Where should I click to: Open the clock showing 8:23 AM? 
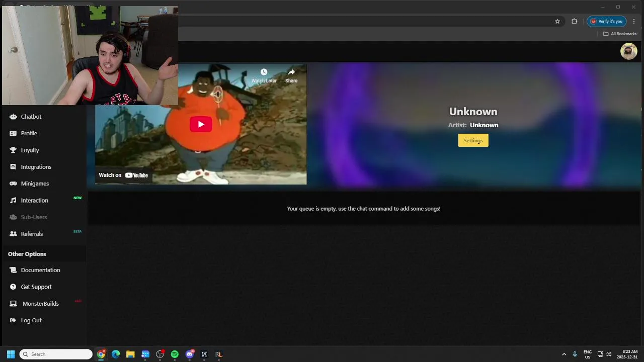(627, 354)
